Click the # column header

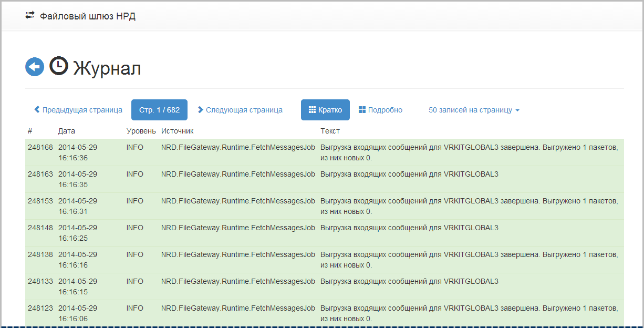click(x=30, y=131)
